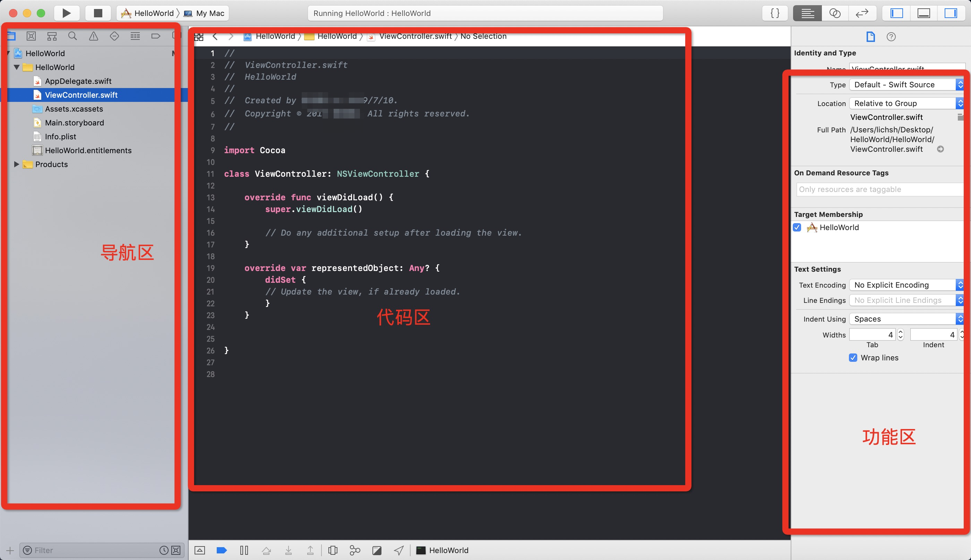Debug view hierarchy button
971x560 pixels.
tap(333, 550)
